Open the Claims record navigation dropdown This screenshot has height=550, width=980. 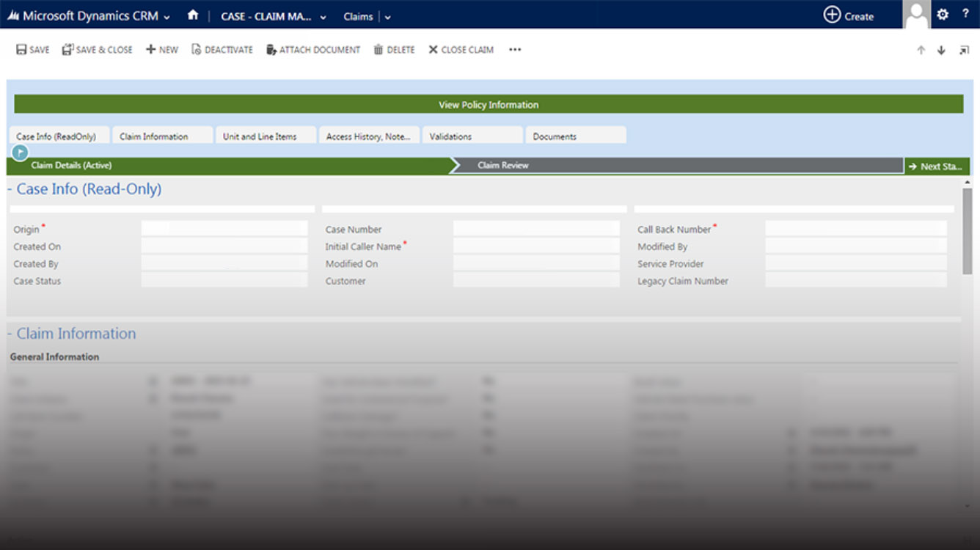[x=387, y=16]
